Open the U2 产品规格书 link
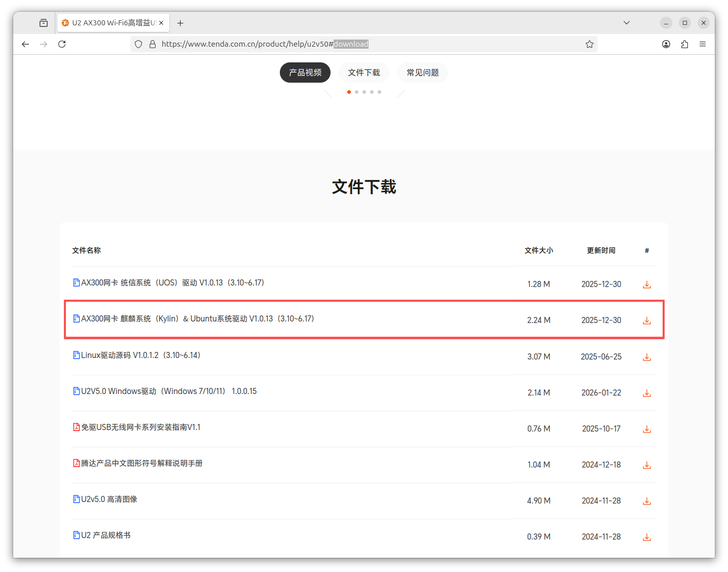728x572 pixels. tap(105, 534)
